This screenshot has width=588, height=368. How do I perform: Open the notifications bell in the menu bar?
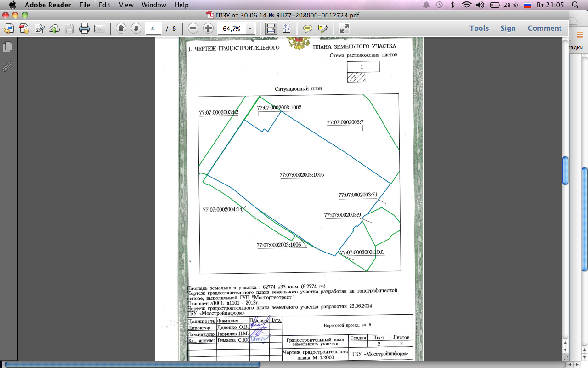pos(426,5)
